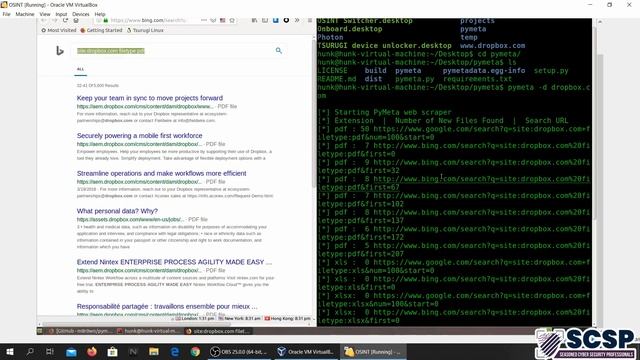Click the Bing search magnifier icon
640x360 pixels.
(x=279, y=51)
